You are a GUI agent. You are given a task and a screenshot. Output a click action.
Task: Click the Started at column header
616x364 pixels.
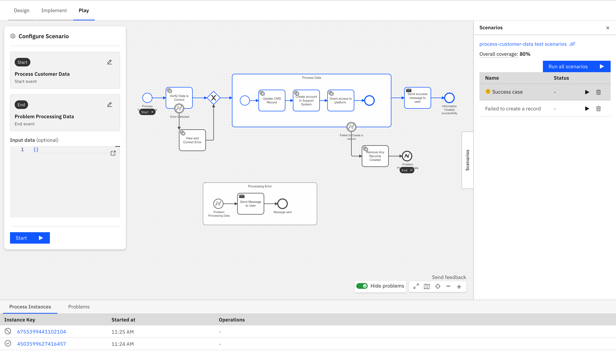[x=123, y=320]
